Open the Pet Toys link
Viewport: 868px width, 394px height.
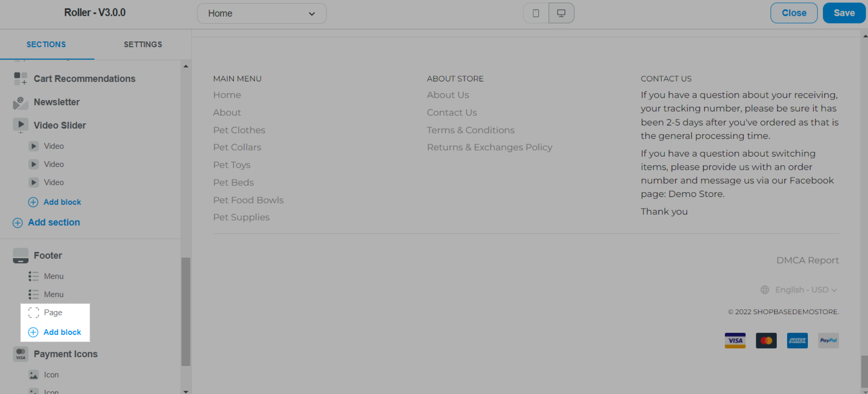tap(232, 165)
